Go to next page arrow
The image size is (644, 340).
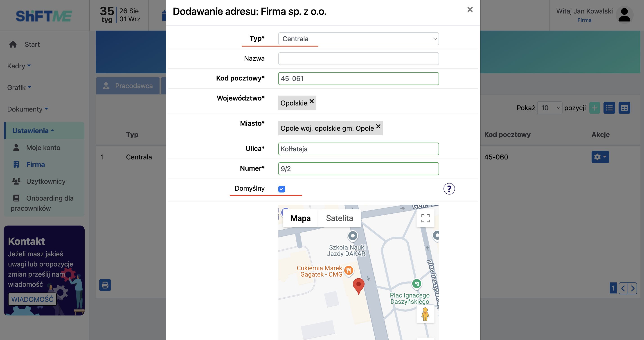point(632,288)
